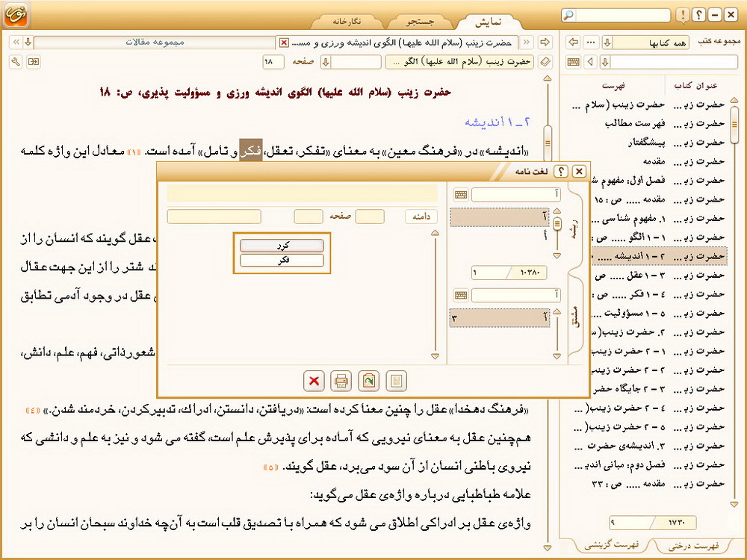Expand the مجموعه مقالات dropdown

(28, 42)
